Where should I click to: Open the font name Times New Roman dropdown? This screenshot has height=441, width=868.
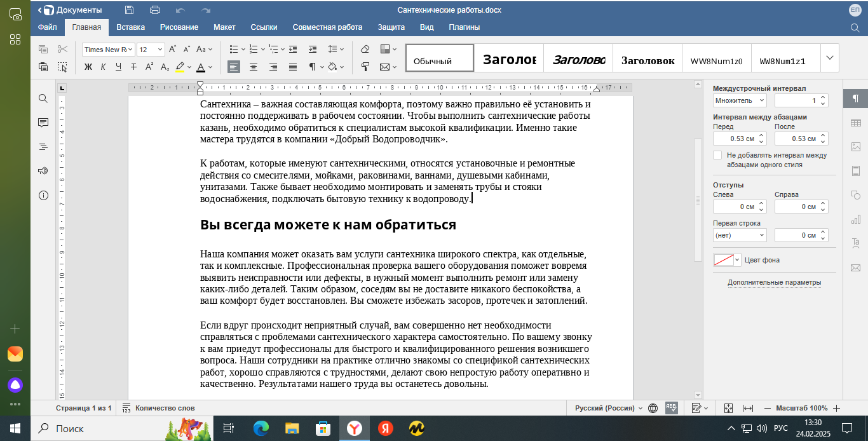coord(131,50)
